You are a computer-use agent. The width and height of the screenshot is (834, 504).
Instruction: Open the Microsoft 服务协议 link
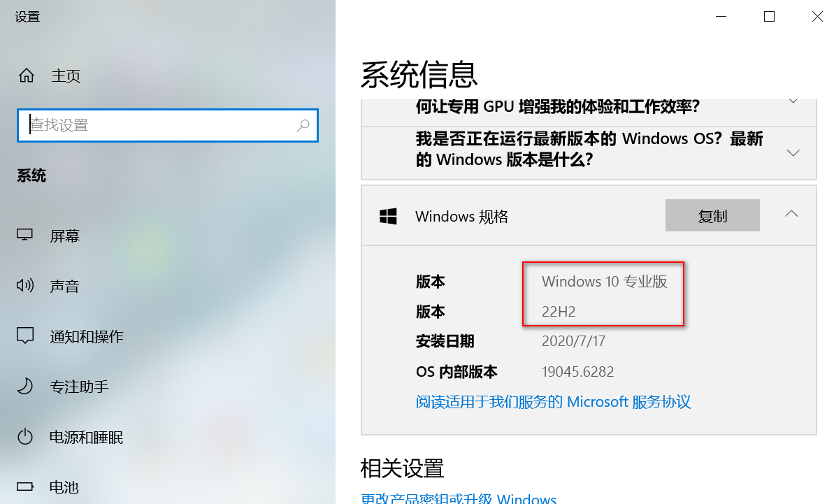coord(553,402)
